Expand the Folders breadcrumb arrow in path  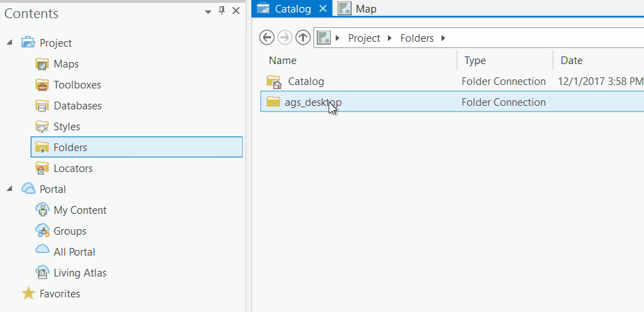click(443, 38)
